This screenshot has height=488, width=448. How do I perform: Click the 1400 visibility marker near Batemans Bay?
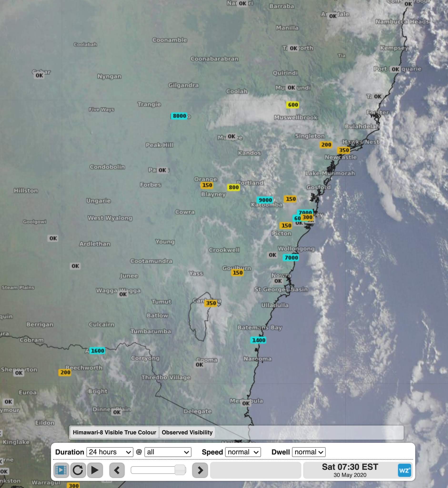258,340
